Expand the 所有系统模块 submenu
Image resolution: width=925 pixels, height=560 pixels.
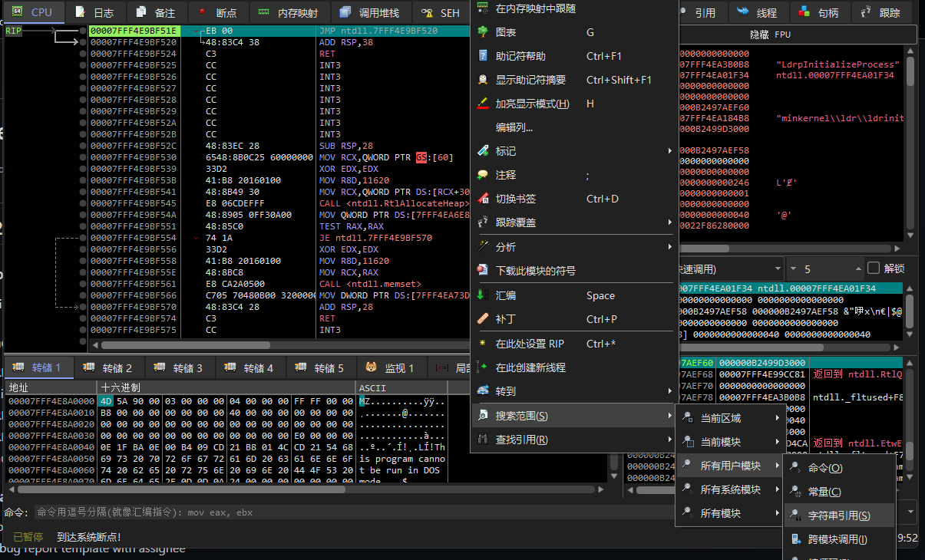pyautogui.click(x=728, y=489)
